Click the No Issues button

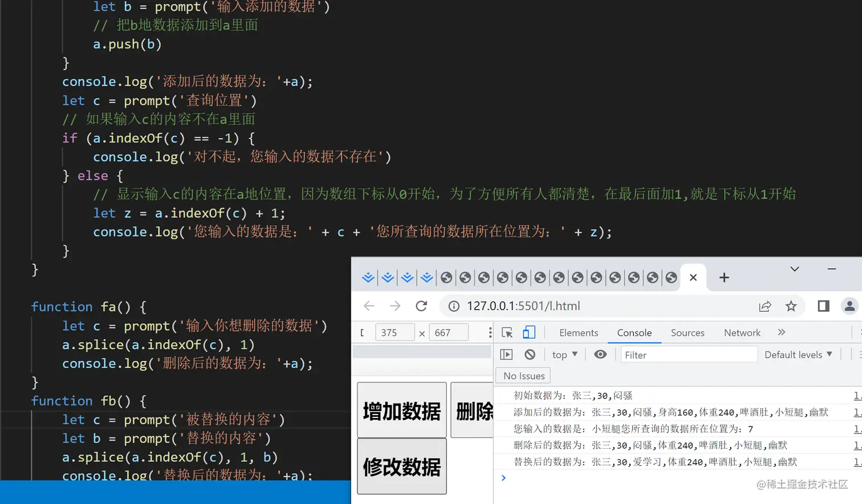(x=524, y=376)
